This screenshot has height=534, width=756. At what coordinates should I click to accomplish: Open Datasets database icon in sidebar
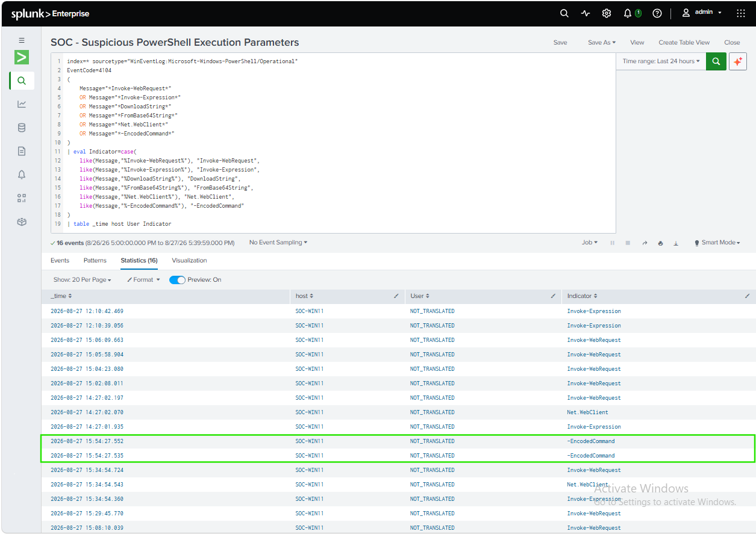22,128
